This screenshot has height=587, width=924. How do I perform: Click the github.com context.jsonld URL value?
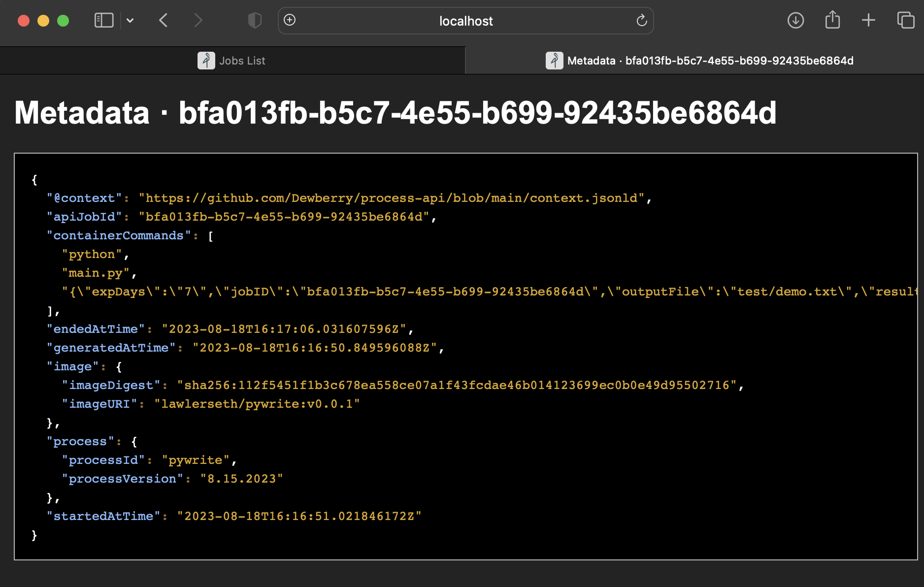(x=392, y=198)
